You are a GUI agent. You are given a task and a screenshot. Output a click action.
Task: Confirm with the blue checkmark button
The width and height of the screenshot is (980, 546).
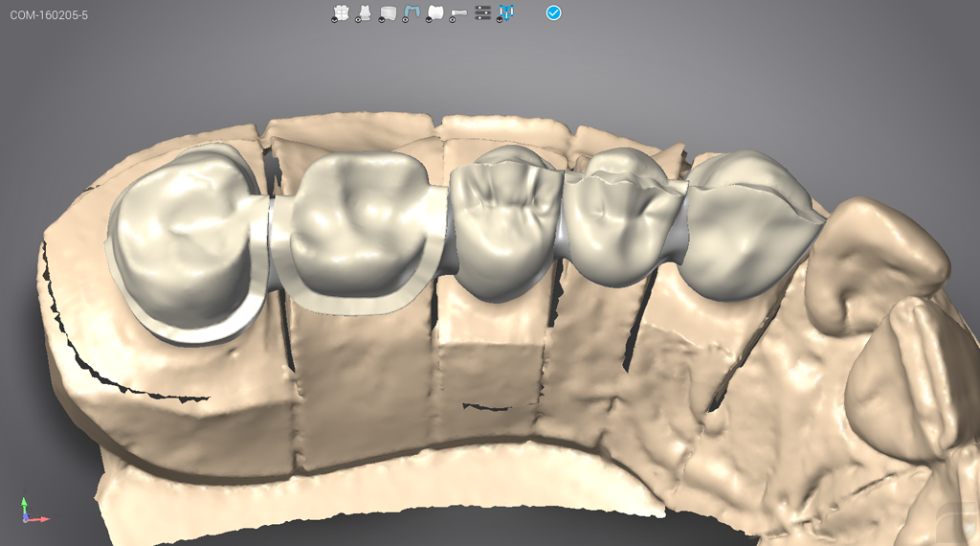(553, 12)
